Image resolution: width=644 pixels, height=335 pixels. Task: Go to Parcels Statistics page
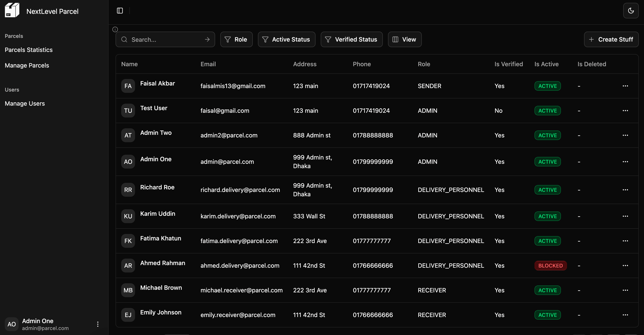coord(29,50)
